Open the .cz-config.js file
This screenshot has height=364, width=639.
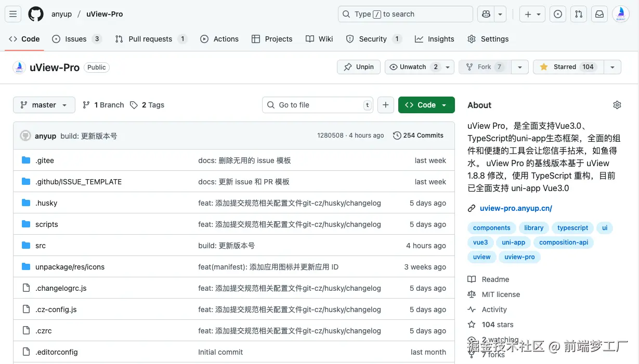[56, 309]
